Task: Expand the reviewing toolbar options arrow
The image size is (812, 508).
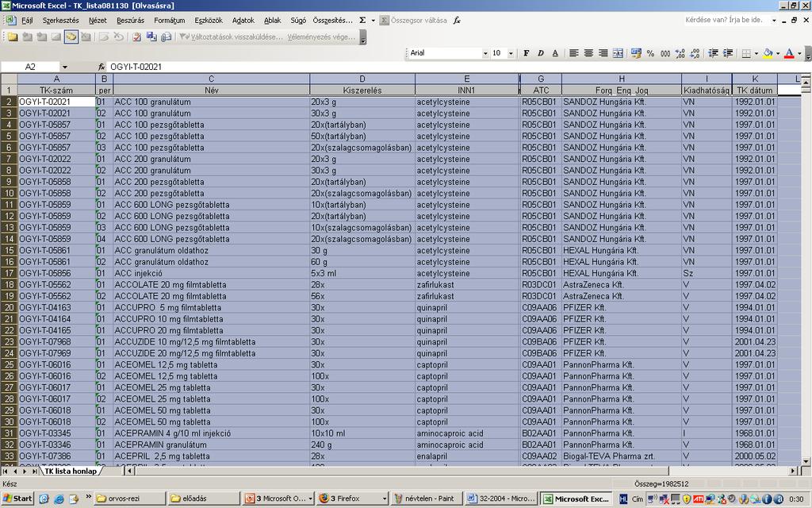Action: tap(363, 37)
